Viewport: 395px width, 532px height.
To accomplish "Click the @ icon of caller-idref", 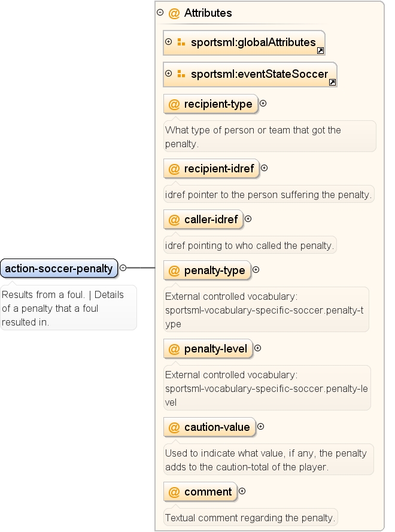I will pyautogui.click(x=174, y=220).
